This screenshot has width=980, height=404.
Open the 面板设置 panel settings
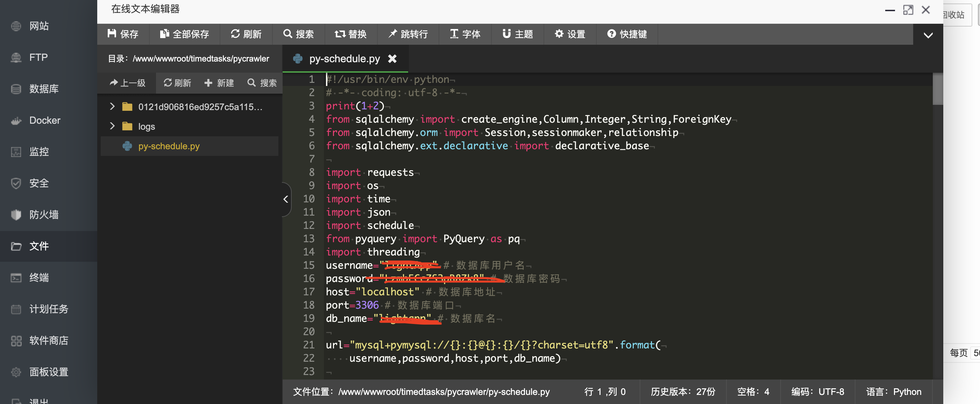(49, 372)
